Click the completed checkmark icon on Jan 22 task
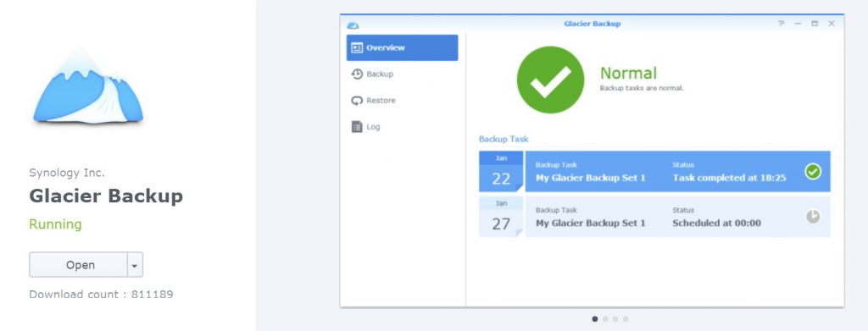Image resolution: width=868 pixels, height=331 pixels. coord(813,171)
